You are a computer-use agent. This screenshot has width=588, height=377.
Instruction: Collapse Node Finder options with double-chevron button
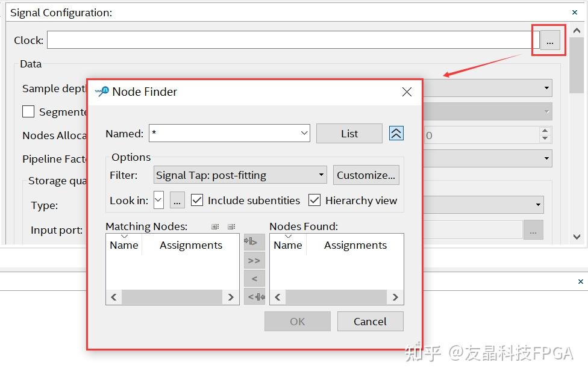pyautogui.click(x=396, y=134)
